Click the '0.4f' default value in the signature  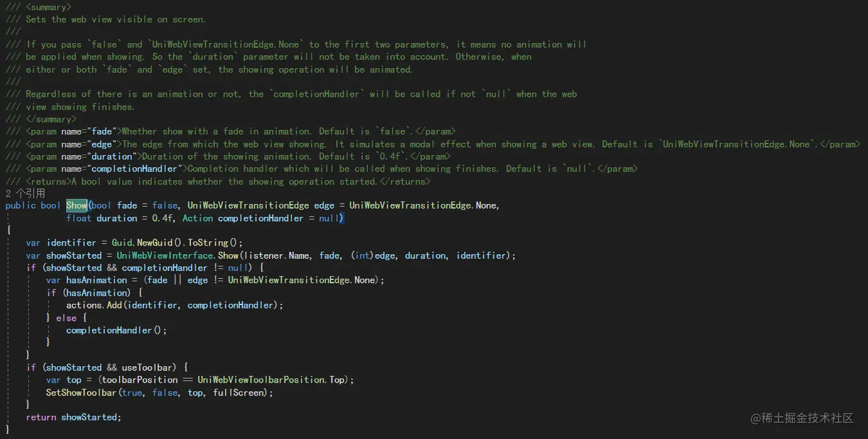click(x=163, y=218)
